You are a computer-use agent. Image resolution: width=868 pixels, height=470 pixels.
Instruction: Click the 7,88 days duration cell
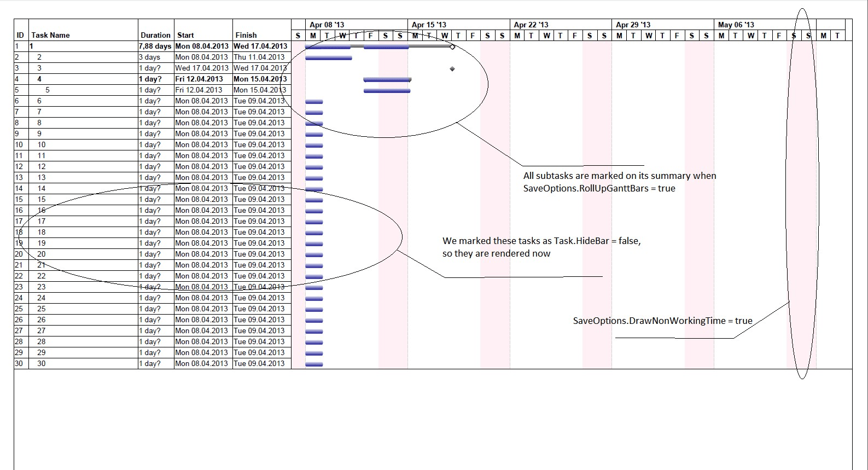pyautogui.click(x=156, y=47)
